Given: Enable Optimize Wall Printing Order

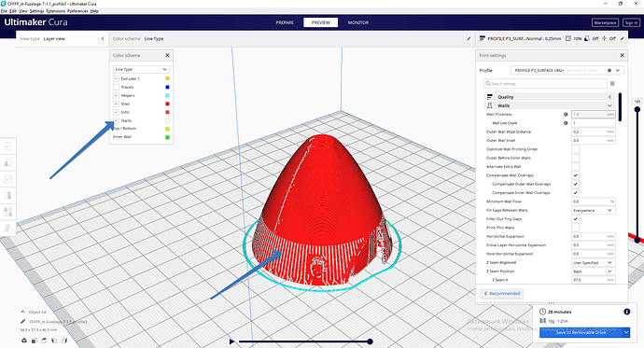Looking at the screenshot, I should (x=576, y=149).
